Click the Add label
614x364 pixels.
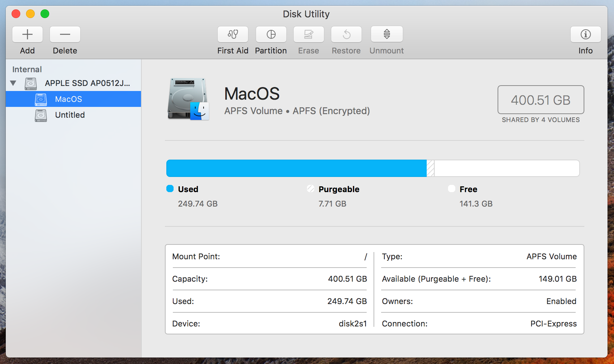pos(27,51)
